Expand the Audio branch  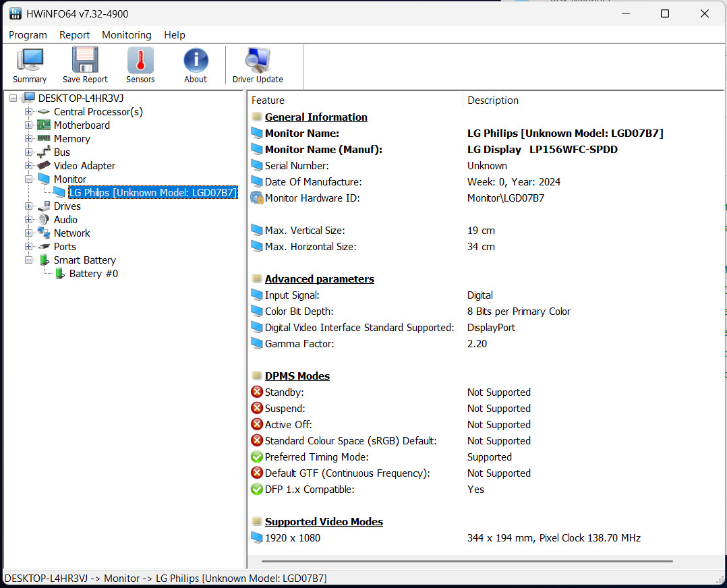(29, 219)
